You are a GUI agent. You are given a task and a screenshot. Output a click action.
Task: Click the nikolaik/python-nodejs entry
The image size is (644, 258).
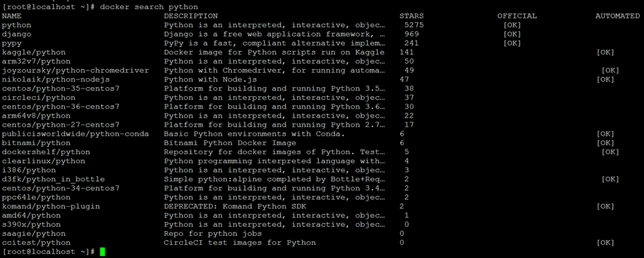(56, 80)
